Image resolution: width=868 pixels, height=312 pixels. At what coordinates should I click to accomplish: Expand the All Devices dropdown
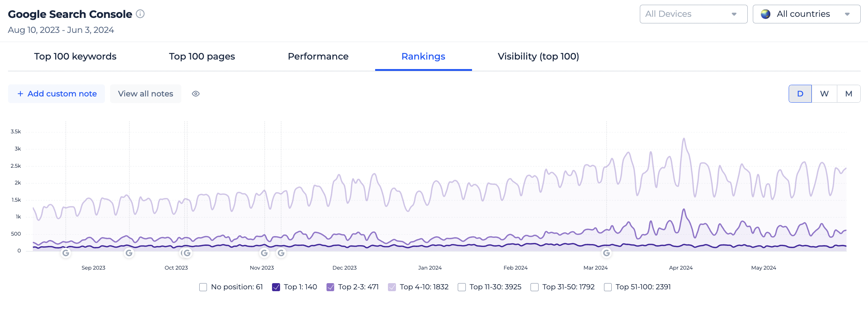click(x=694, y=14)
